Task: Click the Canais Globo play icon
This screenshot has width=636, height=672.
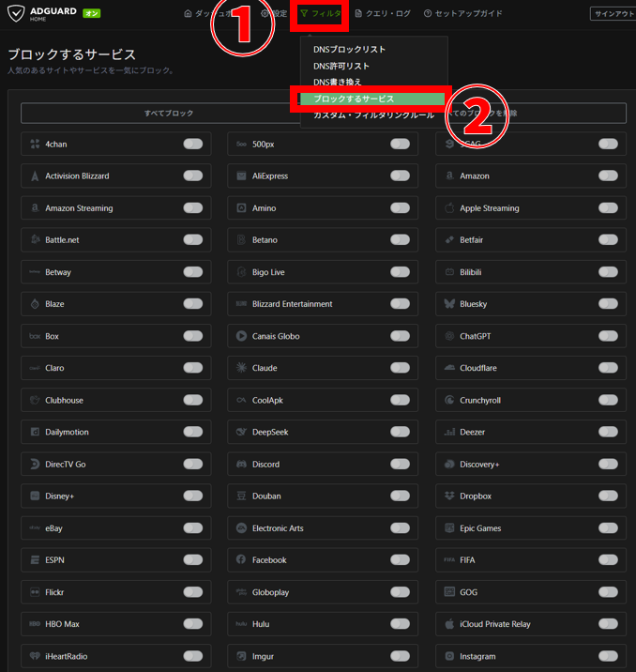Action: [242, 336]
